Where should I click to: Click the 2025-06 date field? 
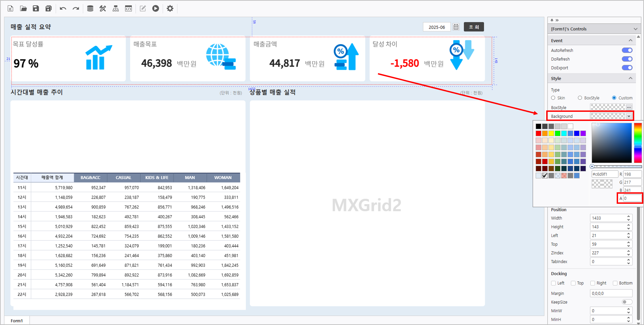[437, 27]
